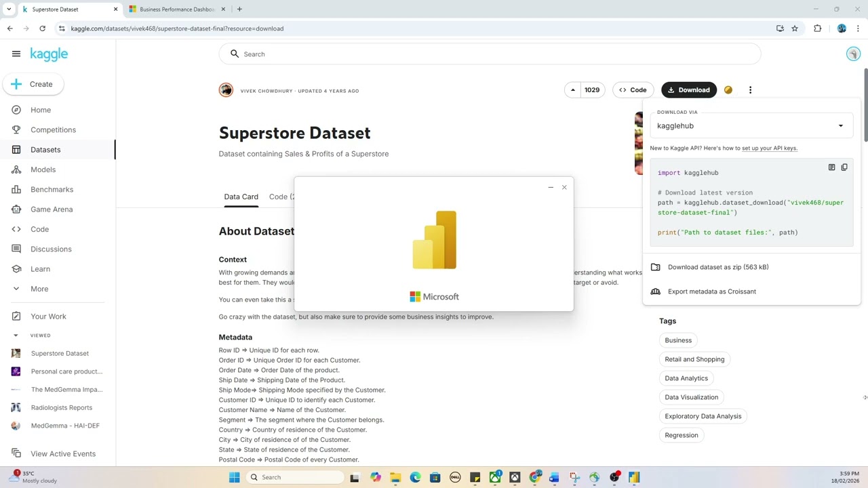Click the Retail and Shopping tag
The width and height of the screenshot is (868, 488).
point(694,359)
